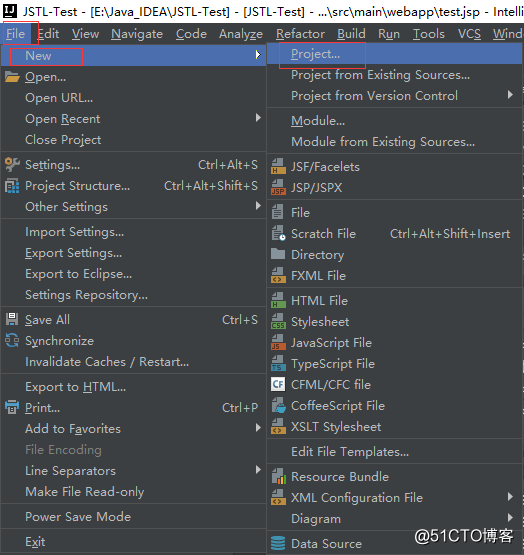Click the Settings wrench icon
The height and width of the screenshot is (555, 524).
12,165
